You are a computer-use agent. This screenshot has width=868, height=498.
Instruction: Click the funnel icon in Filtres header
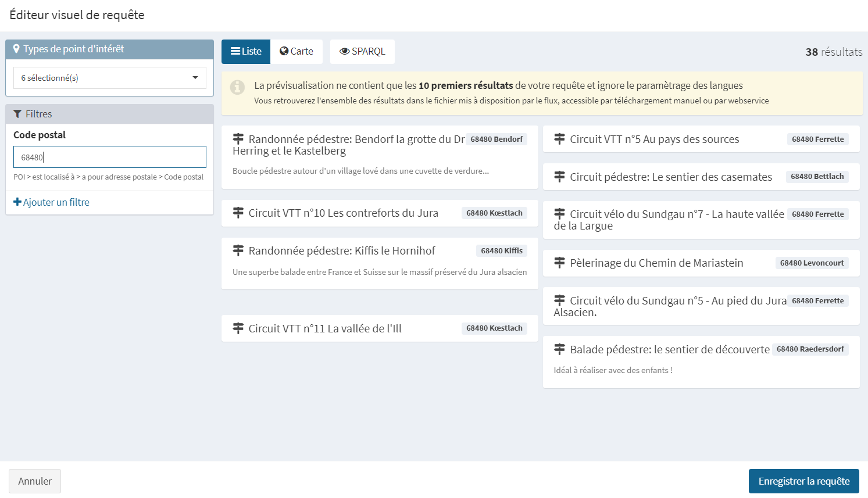click(x=17, y=114)
